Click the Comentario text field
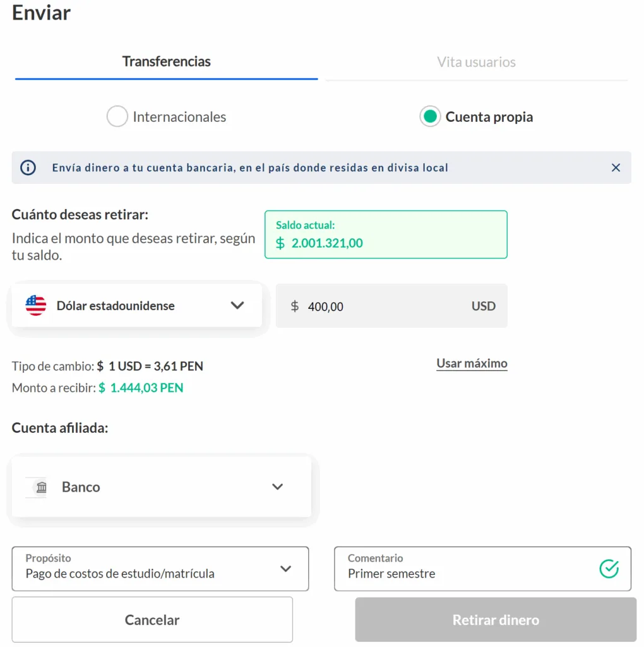644x647 pixels. (482, 569)
